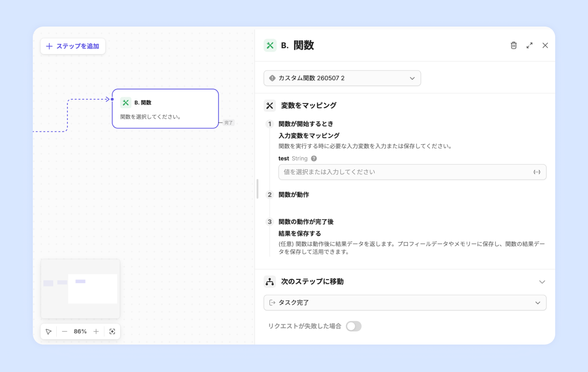This screenshot has height=372, width=588.
Task: Delete step with the trash icon
Action: 514,45
